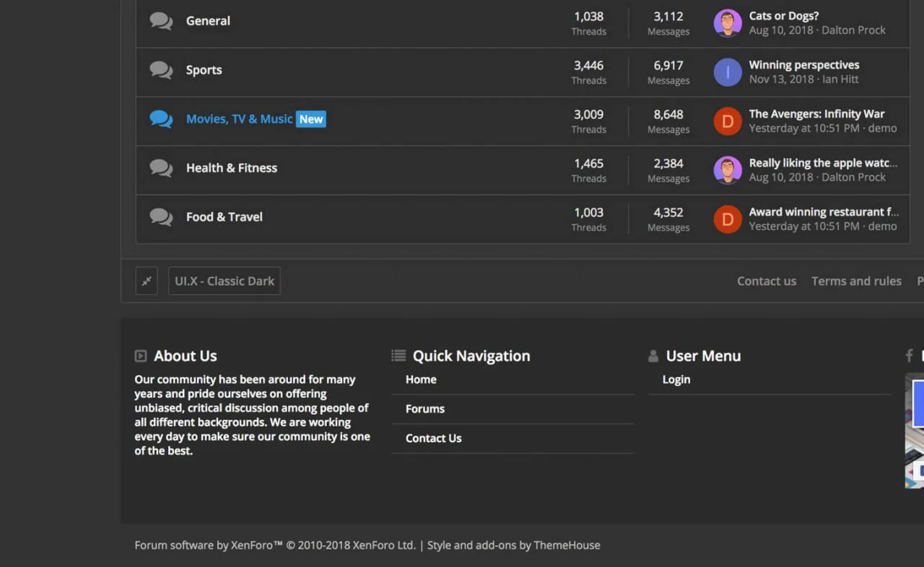Open the Terms and rules footer link
924x567 pixels.
856,281
